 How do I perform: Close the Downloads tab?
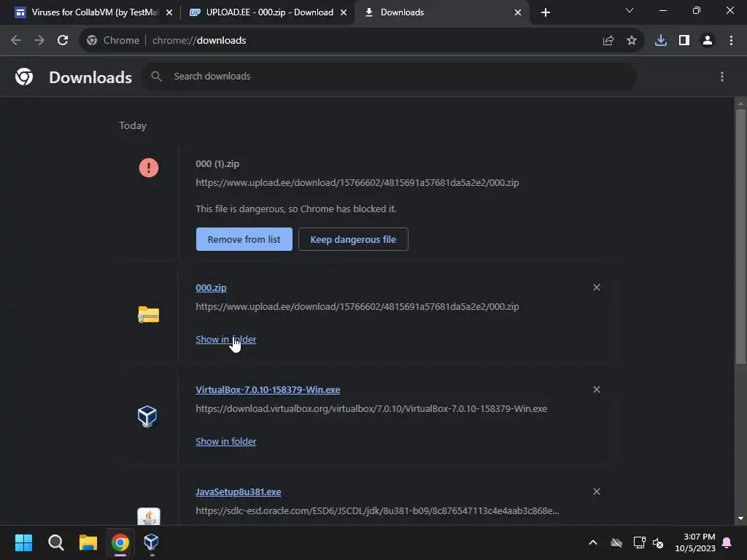click(x=518, y=12)
